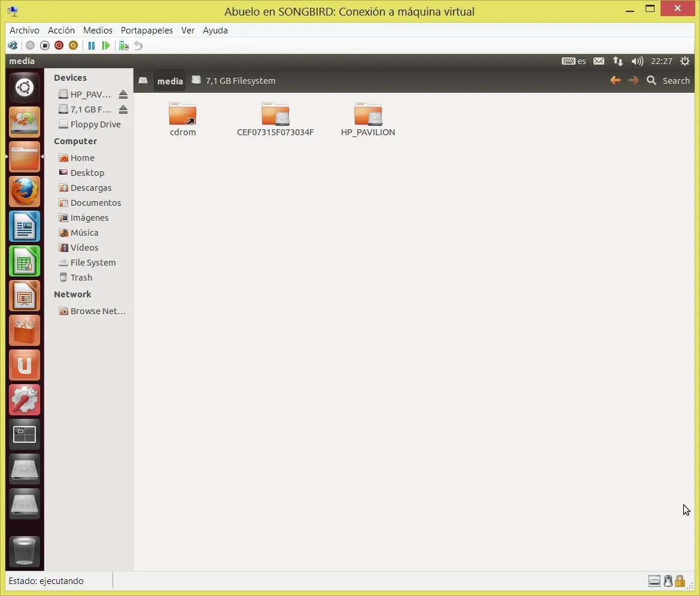Open the system power gear menu
This screenshot has height=596, width=700.
coord(686,61)
